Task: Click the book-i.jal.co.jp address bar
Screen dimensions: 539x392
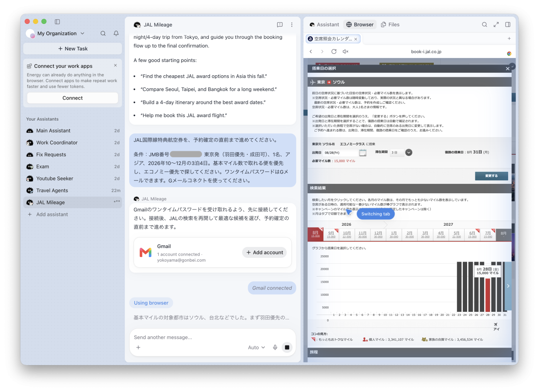Action: pos(426,52)
